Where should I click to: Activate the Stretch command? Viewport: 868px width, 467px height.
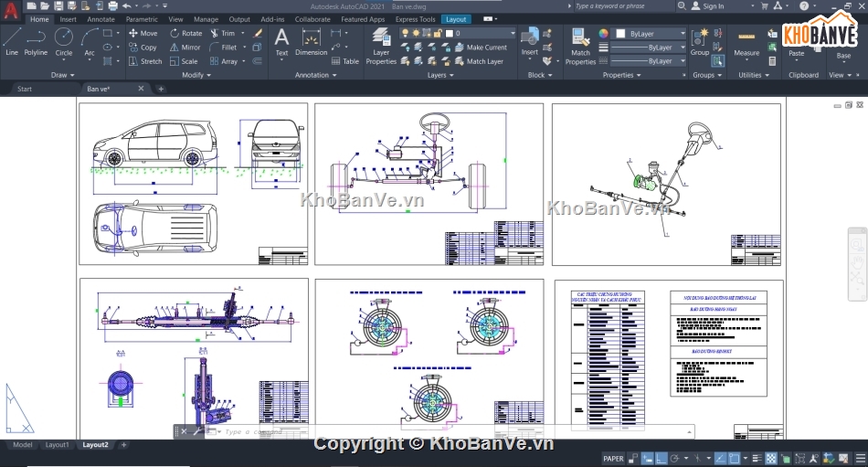tap(145, 61)
